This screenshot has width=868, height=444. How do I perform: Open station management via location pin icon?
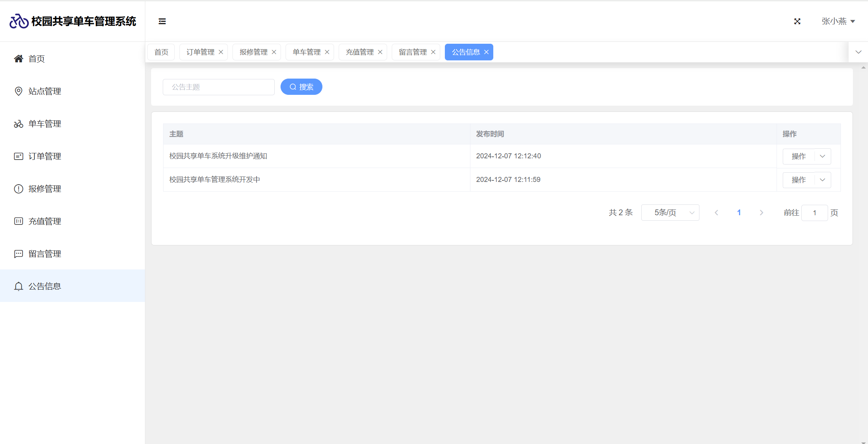(18, 91)
